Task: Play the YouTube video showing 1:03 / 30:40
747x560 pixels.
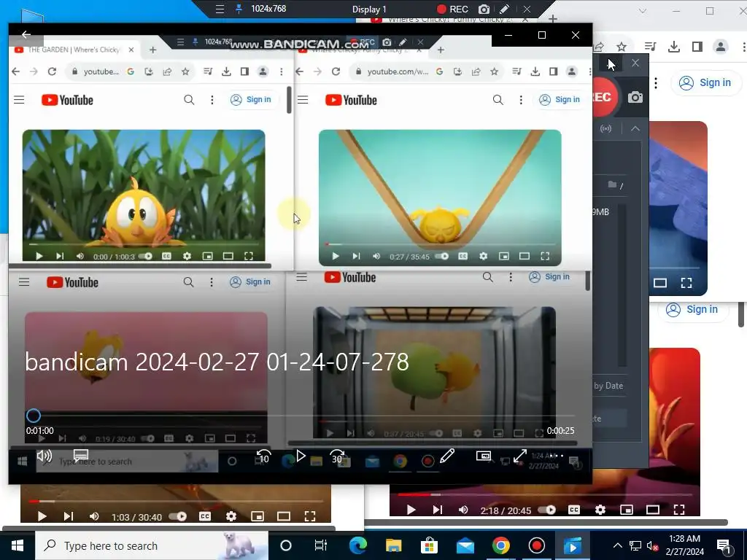Action: [42, 516]
